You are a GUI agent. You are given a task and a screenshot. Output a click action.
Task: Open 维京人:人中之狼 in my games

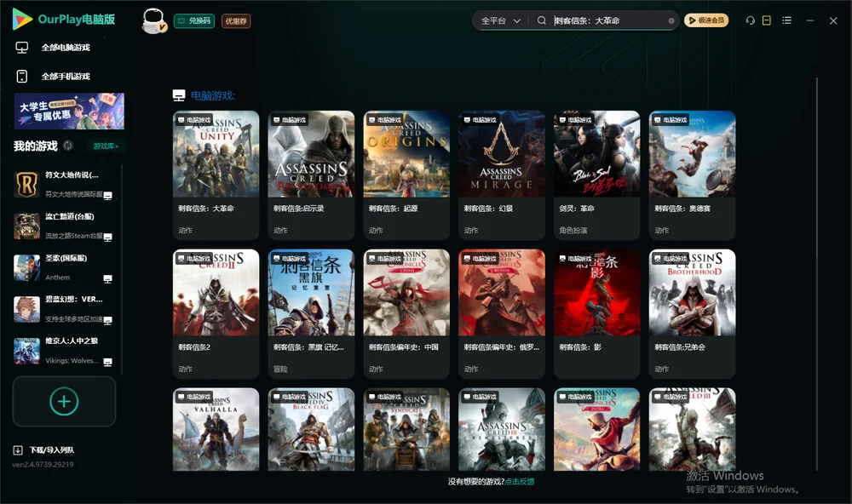click(x=64, y=351)
